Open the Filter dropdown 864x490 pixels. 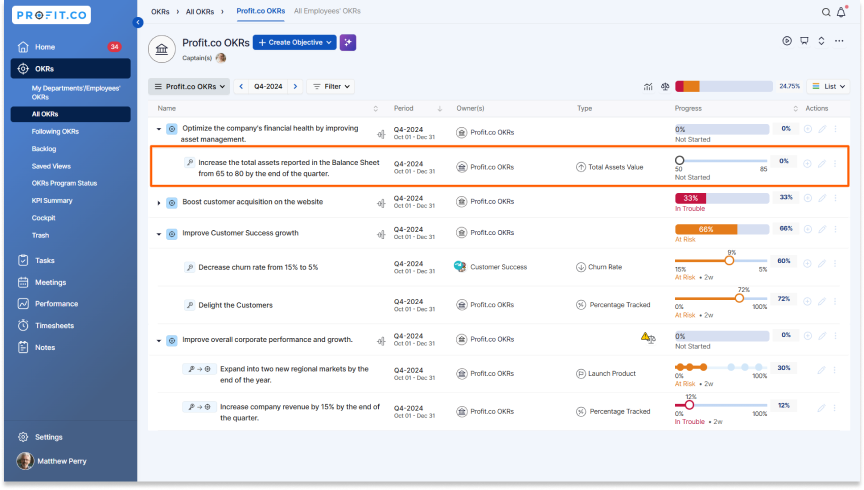pos(331,87)
